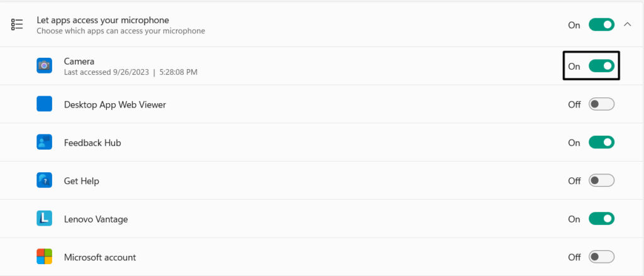Enable microphone for Desktop App Web Viewer

[601, 104]
